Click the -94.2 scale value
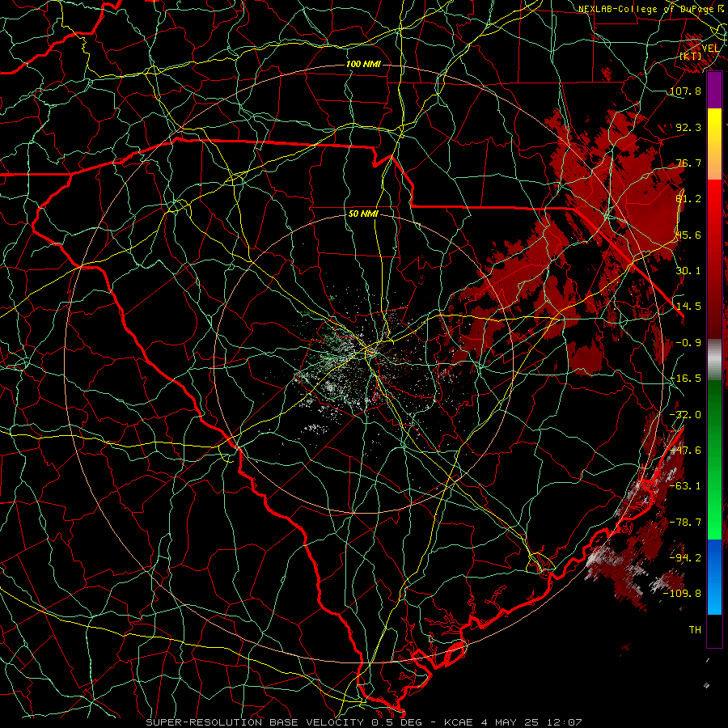This screenshot has height=728, width=728. (x=685, y=558)
